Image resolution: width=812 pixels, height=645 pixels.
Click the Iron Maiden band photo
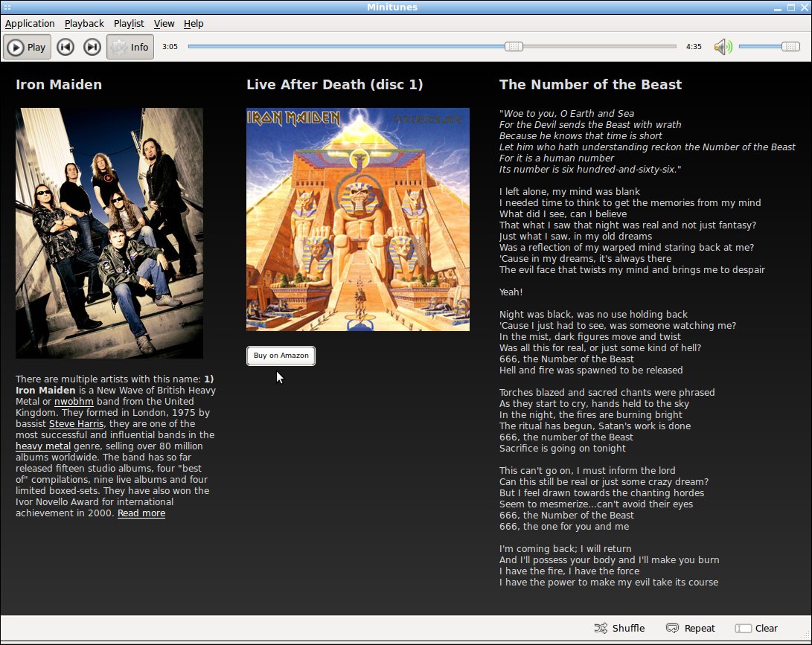coord(109,233)
